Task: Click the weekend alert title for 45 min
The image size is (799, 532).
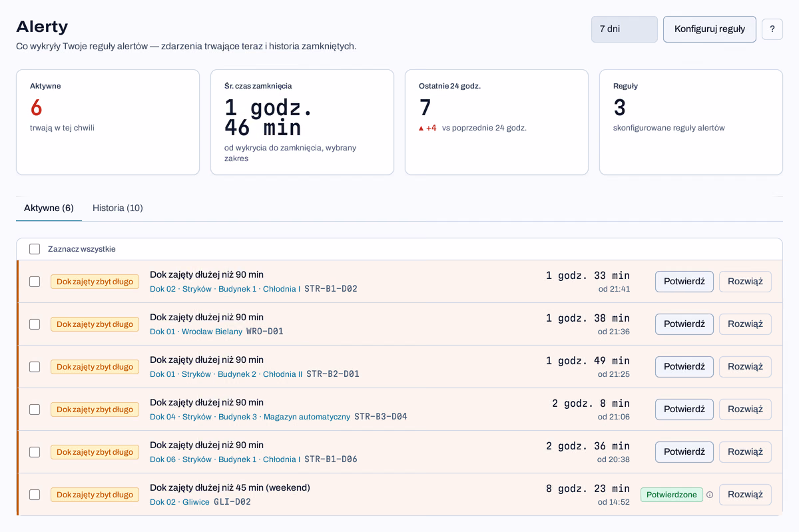Action: (230, 487)
